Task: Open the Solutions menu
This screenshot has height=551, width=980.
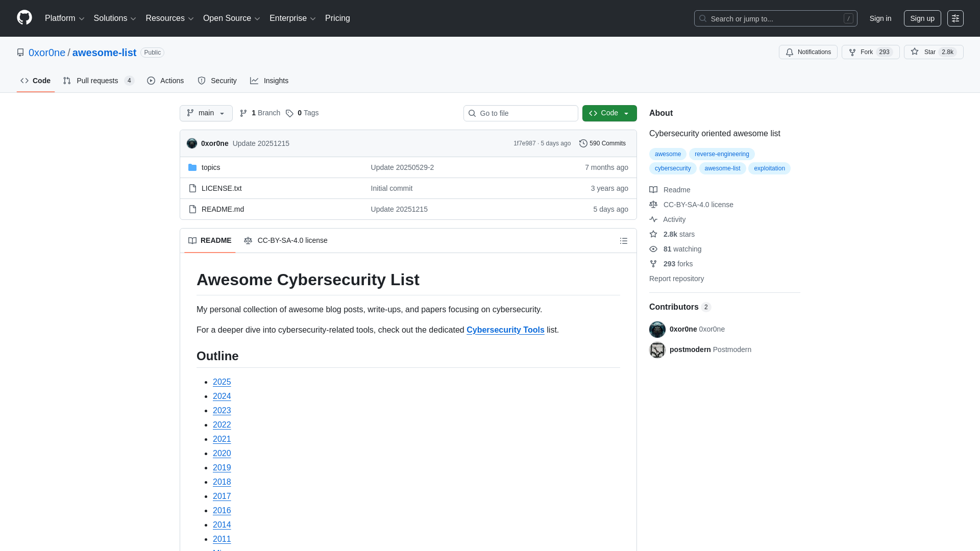Action: click(x=114, y=18)
